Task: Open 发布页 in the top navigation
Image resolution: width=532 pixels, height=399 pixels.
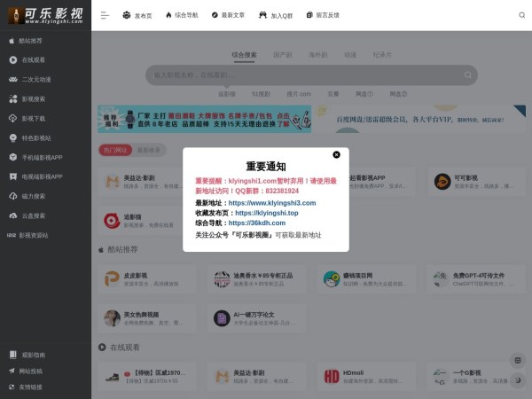Action: [137, 15]
